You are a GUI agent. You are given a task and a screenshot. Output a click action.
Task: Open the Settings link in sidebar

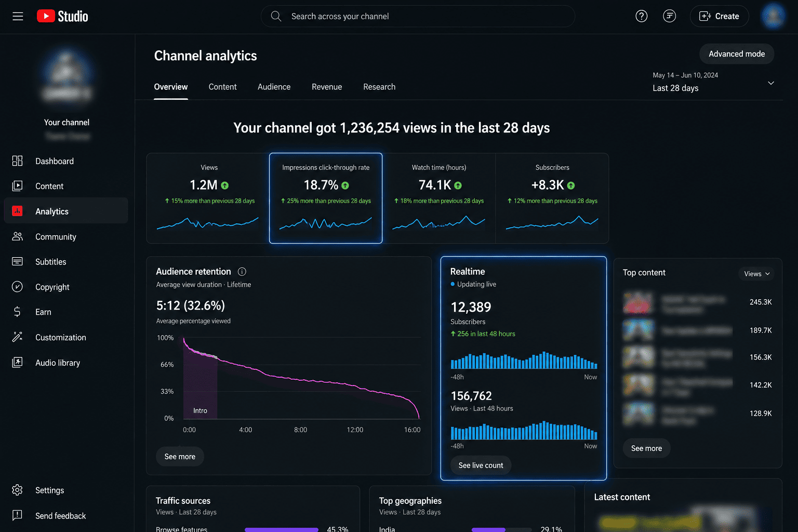pos(66,490)
